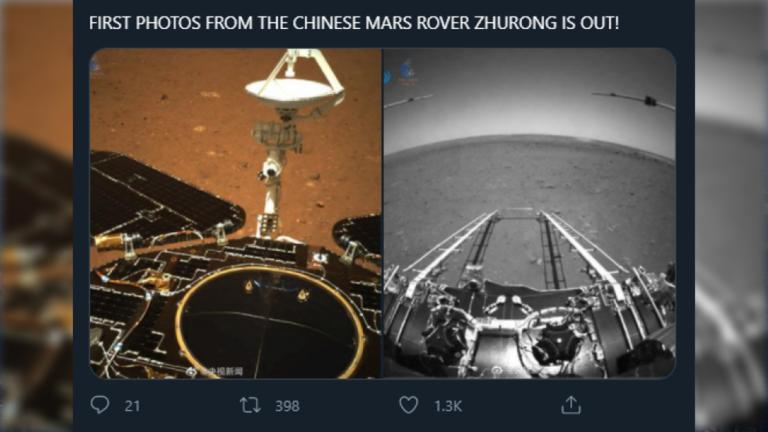The image size is (768, 432).
Task: Retweet the Zhurong rover post
Action: pyautogui.click(x=250, y=405)
